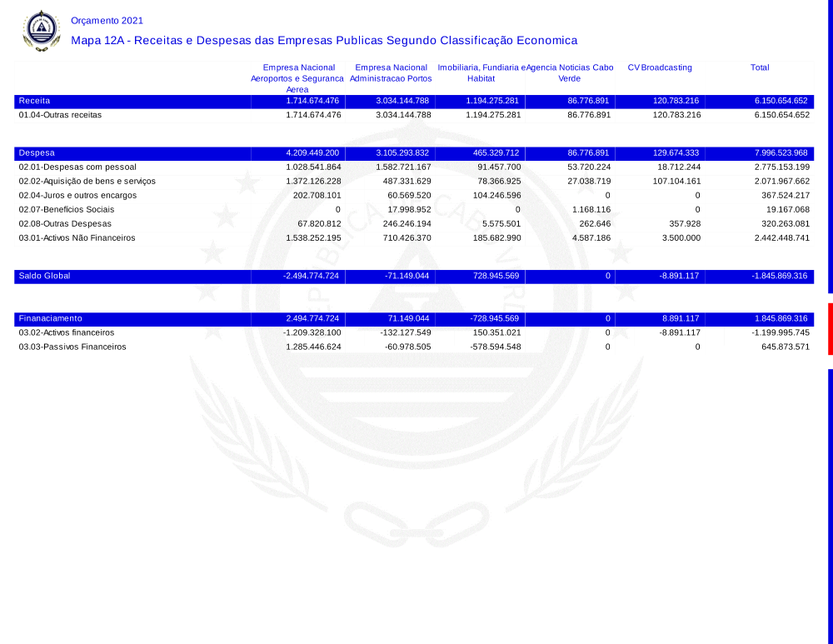Select the 01.04-Outras receitas row label
This screenshot has width=833, height=644.
point(60,115)
